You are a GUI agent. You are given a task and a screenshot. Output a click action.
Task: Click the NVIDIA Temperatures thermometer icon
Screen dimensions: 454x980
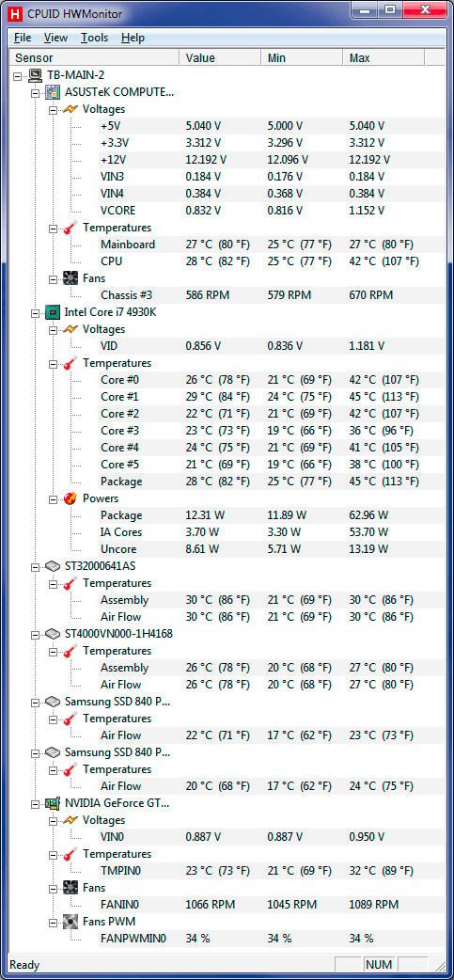(x=70, y=854)
